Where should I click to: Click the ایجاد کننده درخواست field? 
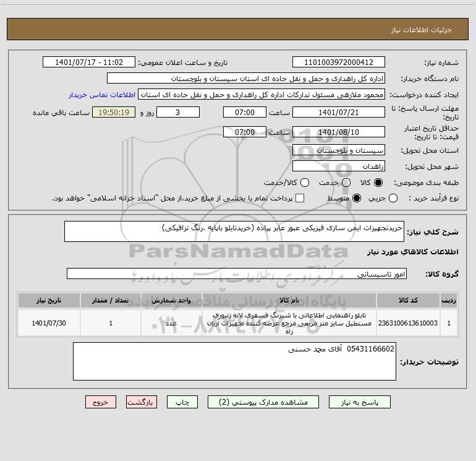coord(261,95)
